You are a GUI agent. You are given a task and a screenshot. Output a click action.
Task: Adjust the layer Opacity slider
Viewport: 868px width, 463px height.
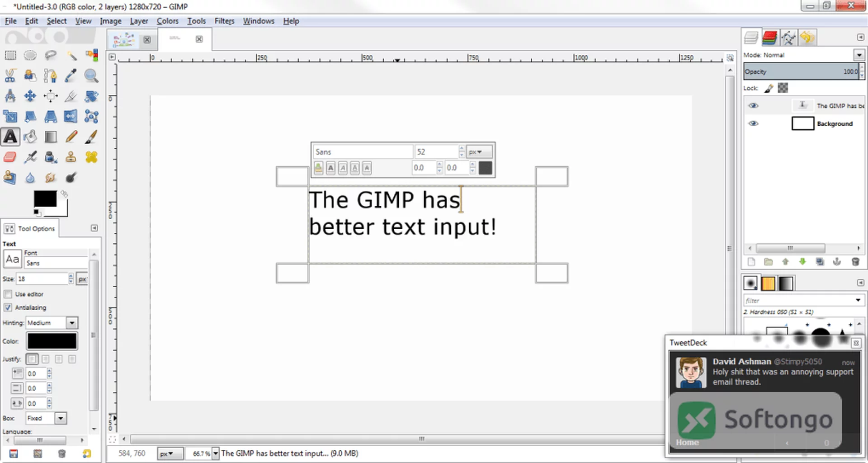coord(801,71)
